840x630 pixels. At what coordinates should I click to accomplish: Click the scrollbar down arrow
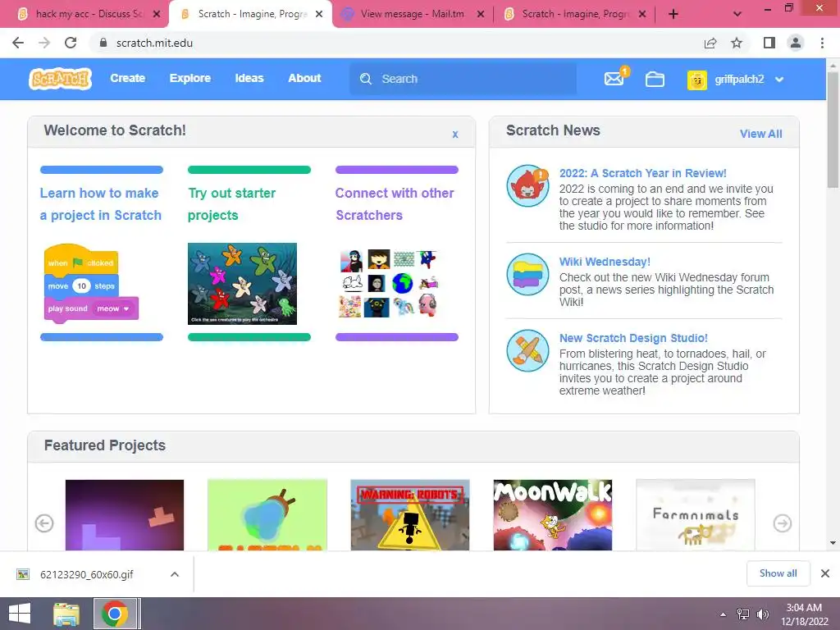coord(833,543)
